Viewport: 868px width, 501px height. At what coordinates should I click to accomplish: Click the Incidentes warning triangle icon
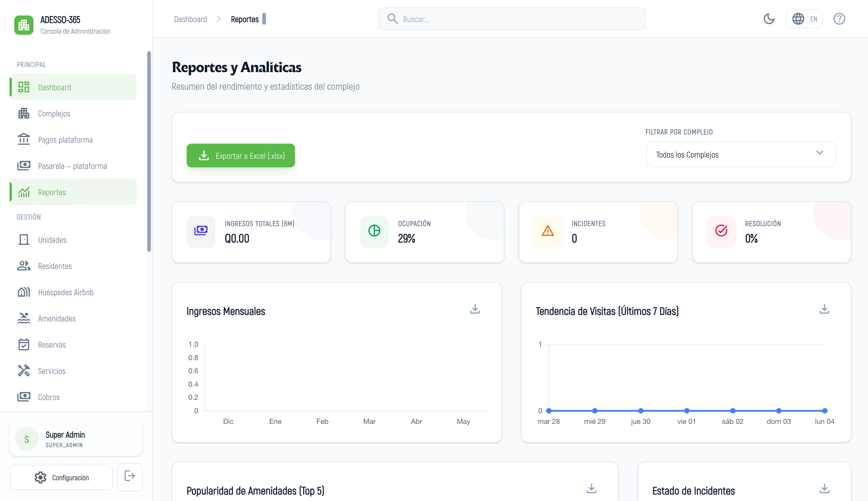548,231
